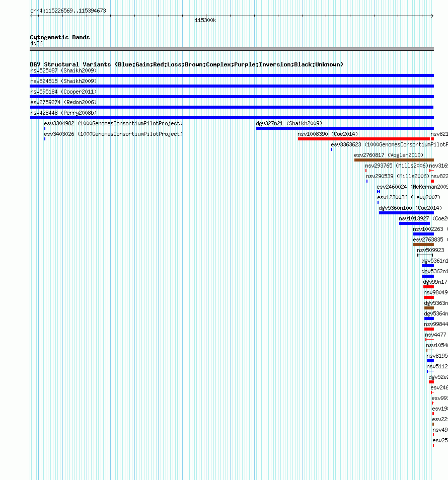Click the gray 4q26 cytogenetic band bar
Screen dimensions: 448x480
[232, 49]
